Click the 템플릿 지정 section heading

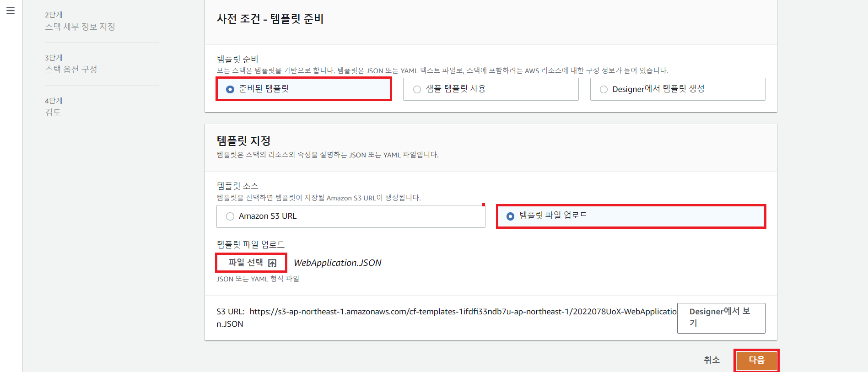tap(243, 140)
